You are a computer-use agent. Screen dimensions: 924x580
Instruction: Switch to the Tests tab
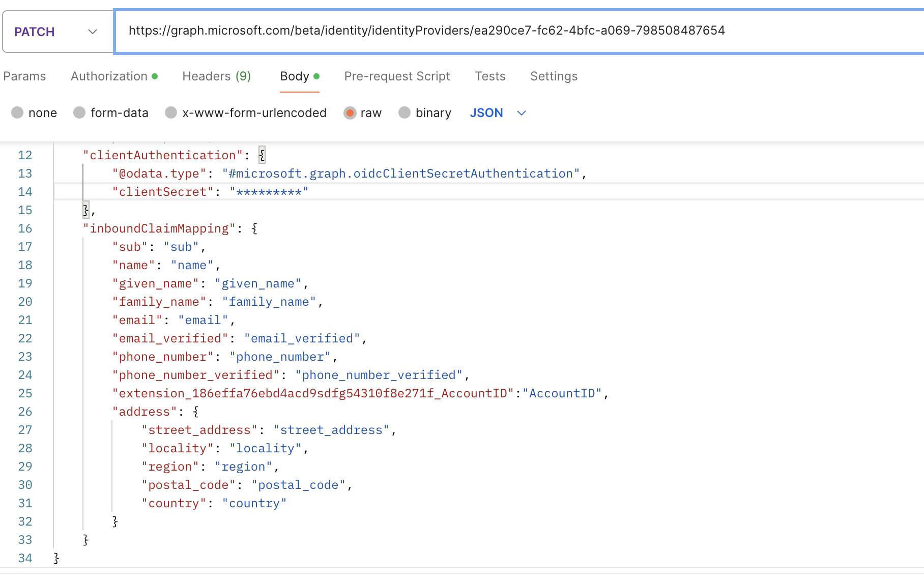tap(489, 76)
